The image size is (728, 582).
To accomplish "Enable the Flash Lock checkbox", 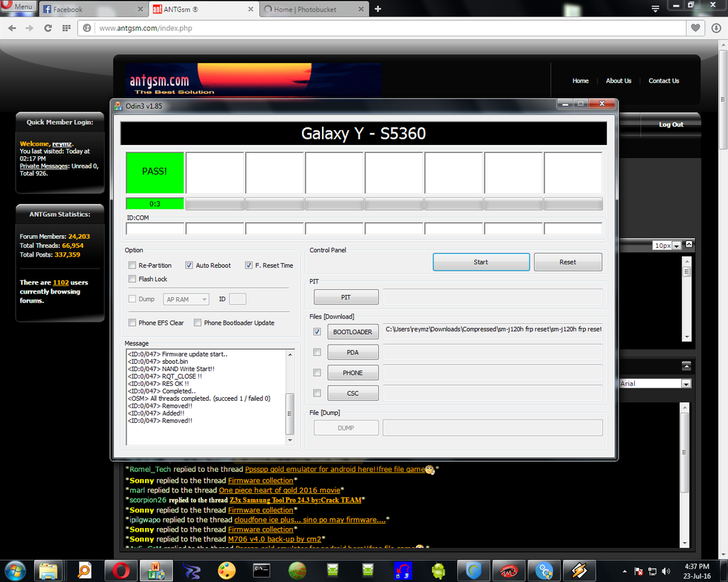I will pos(132,279).
